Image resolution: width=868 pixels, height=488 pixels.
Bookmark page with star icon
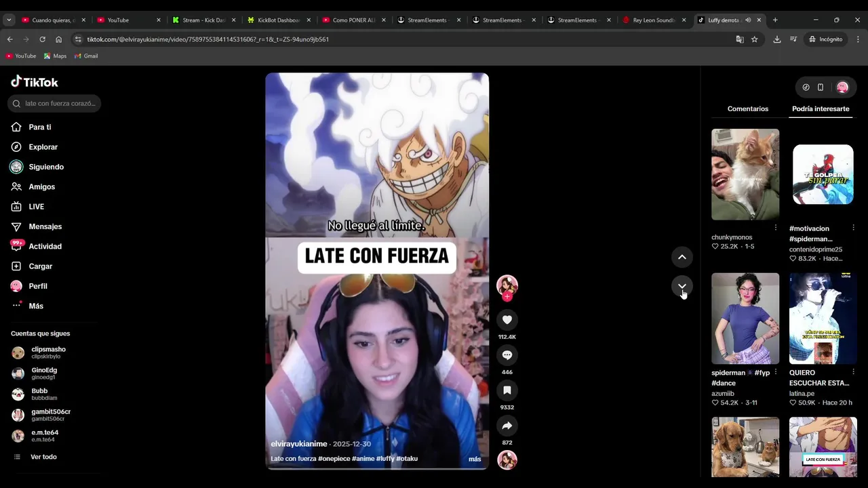coord(754,39)
